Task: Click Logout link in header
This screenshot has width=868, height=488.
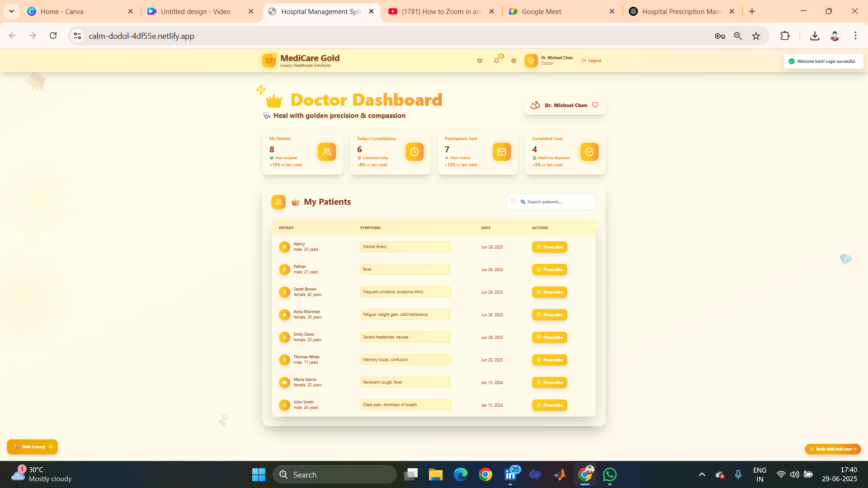Action: 592,61
